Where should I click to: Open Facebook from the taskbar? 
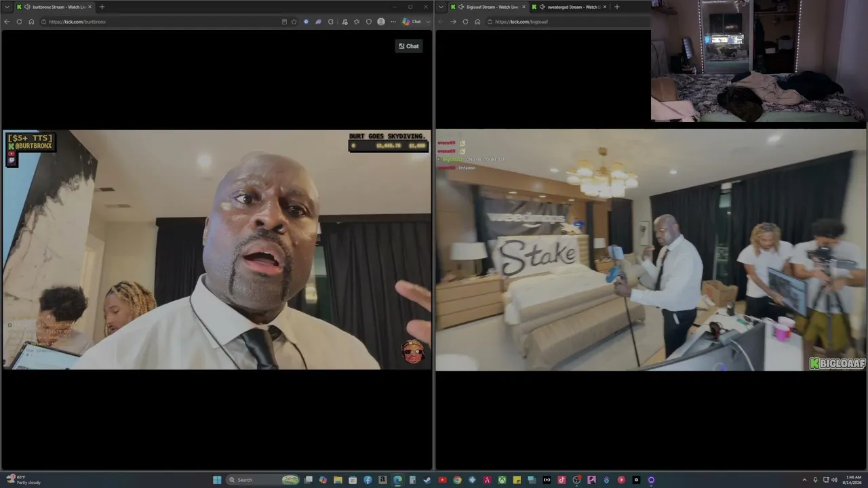368,480
